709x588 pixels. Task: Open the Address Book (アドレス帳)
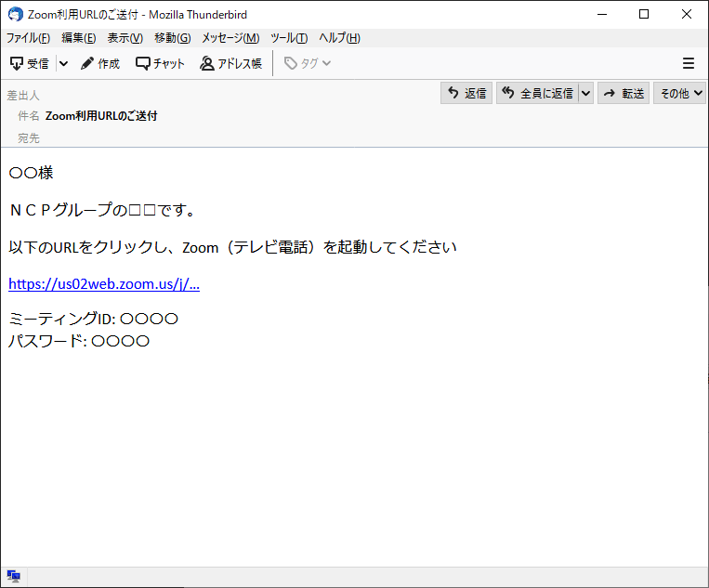tap(230, 64)
